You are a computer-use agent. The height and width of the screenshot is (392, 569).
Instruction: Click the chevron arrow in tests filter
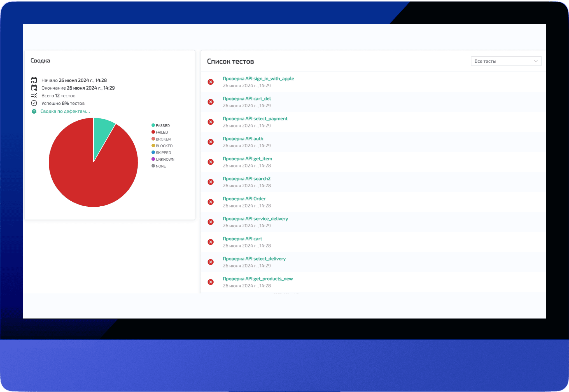click(536, 61)
